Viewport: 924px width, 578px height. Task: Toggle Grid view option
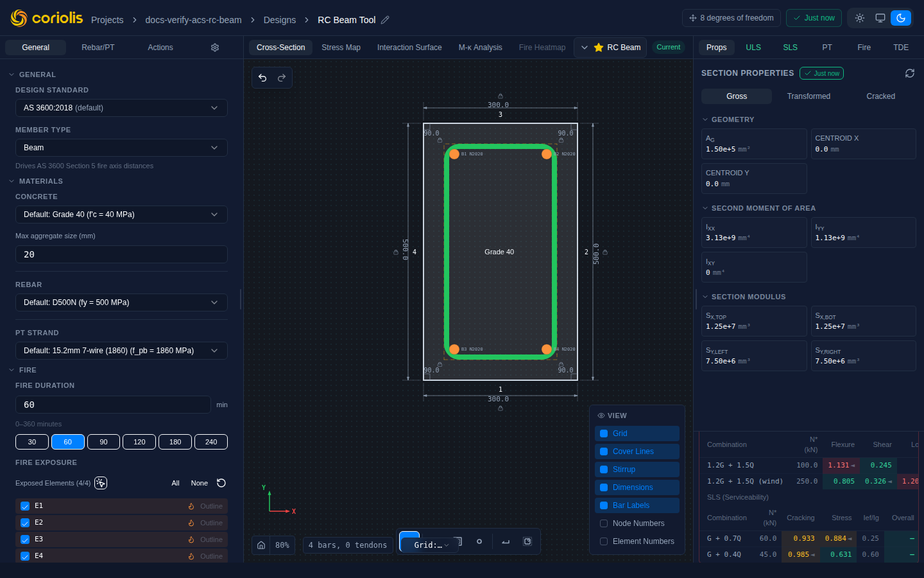click(x=637, y=433)
